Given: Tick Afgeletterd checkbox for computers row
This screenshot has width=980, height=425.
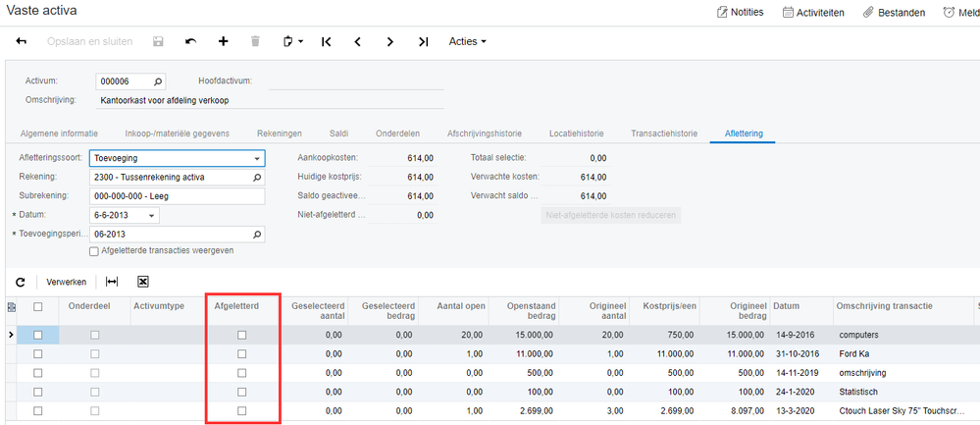Looking at the screenshot, I should point(242,336).
